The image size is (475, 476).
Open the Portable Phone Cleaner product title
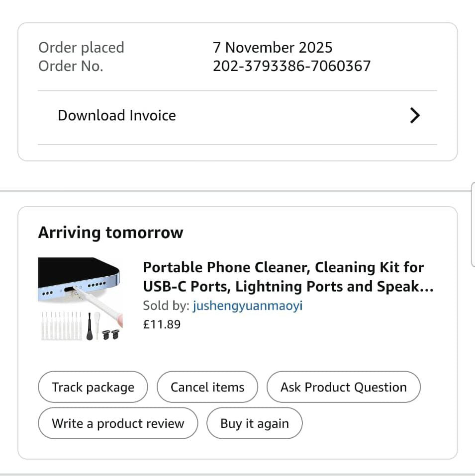(x=288, y=277)
